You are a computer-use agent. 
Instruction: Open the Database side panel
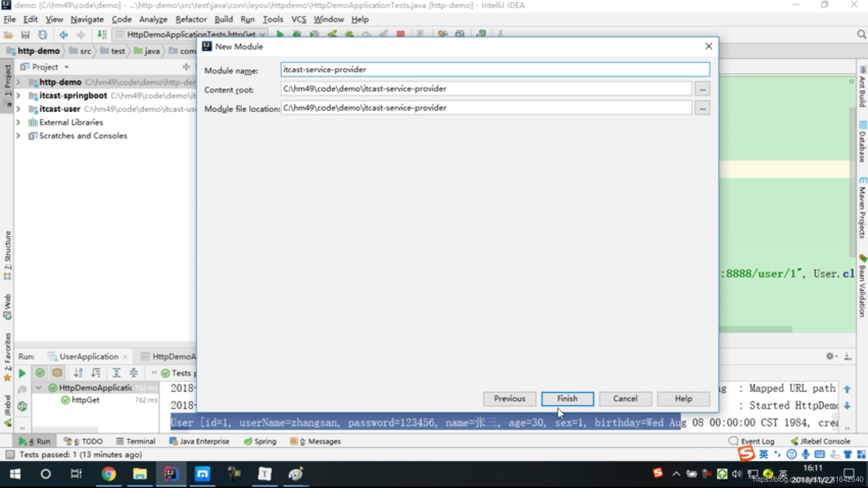[862, 141]
